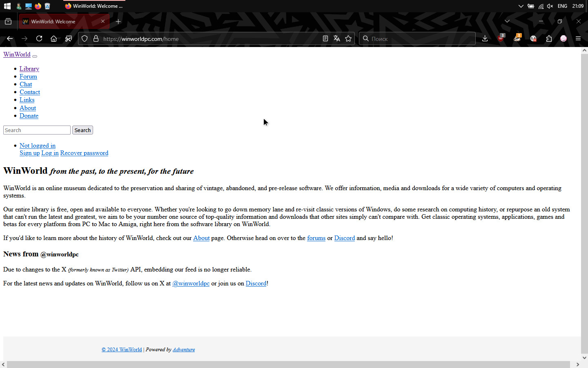
Task: Translate this page using the translate icon
Action: click(337, 38)
